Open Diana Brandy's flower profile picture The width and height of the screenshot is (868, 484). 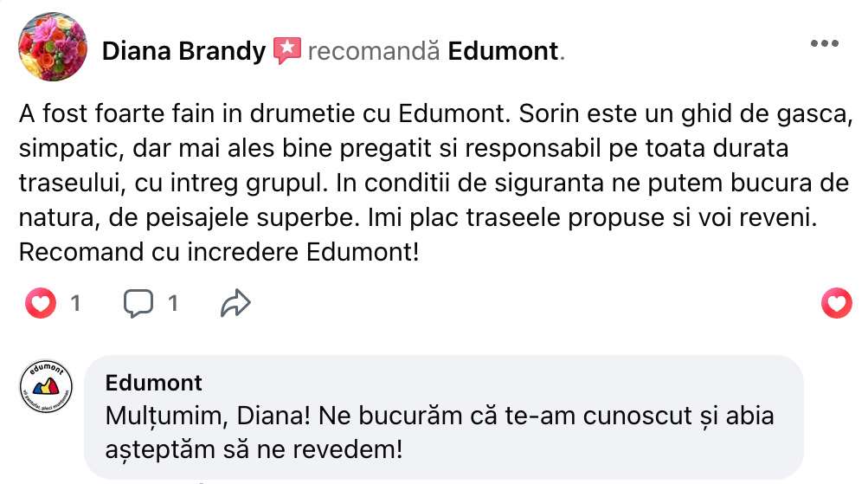[x=53, y=48]
